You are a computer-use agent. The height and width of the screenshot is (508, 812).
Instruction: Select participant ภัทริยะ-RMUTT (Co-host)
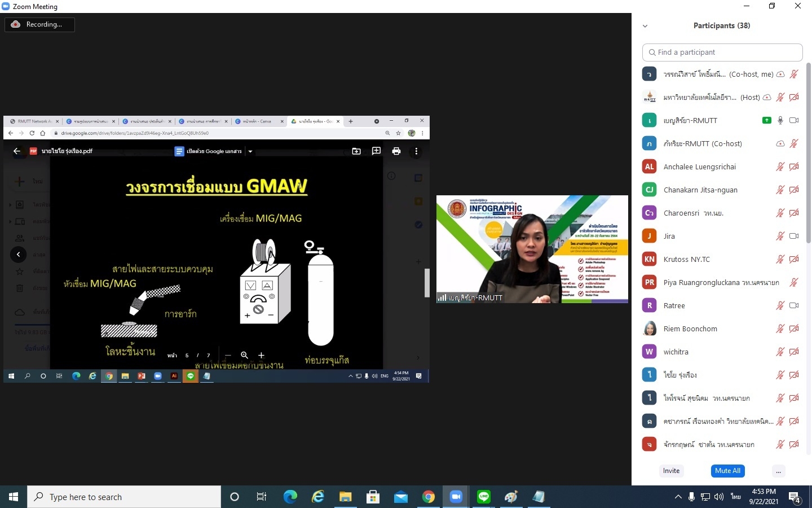point(703,143)
